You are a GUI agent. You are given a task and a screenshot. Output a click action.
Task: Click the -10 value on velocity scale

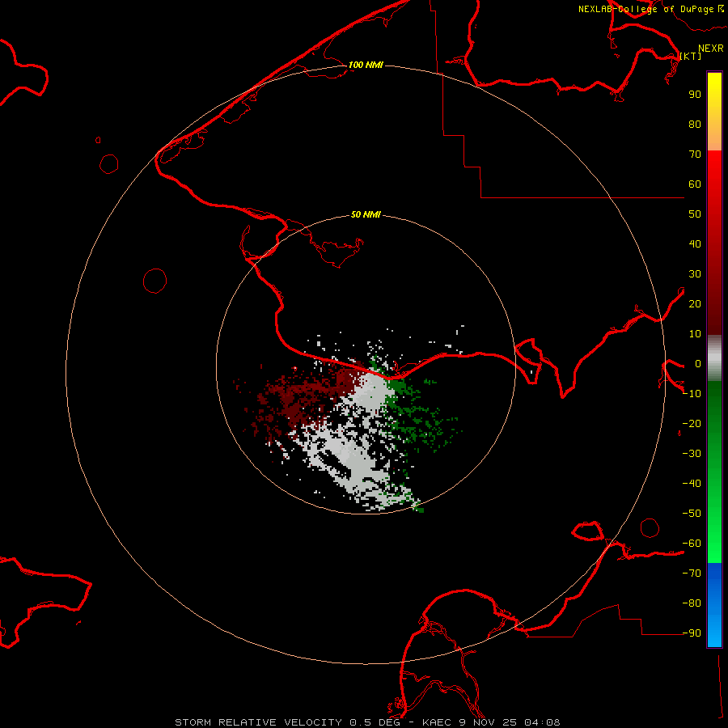click(x=692, y=394)
